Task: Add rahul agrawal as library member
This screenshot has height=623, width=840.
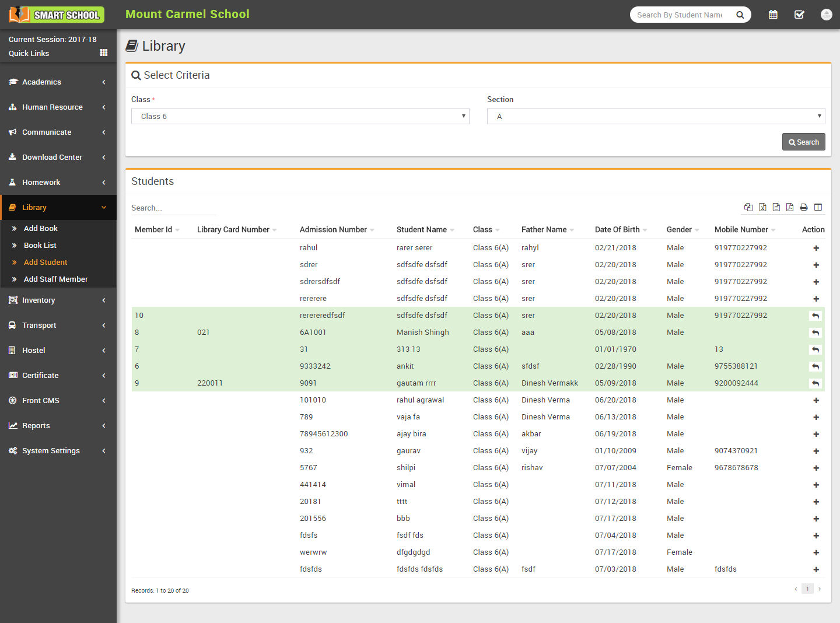Action: 816,401
